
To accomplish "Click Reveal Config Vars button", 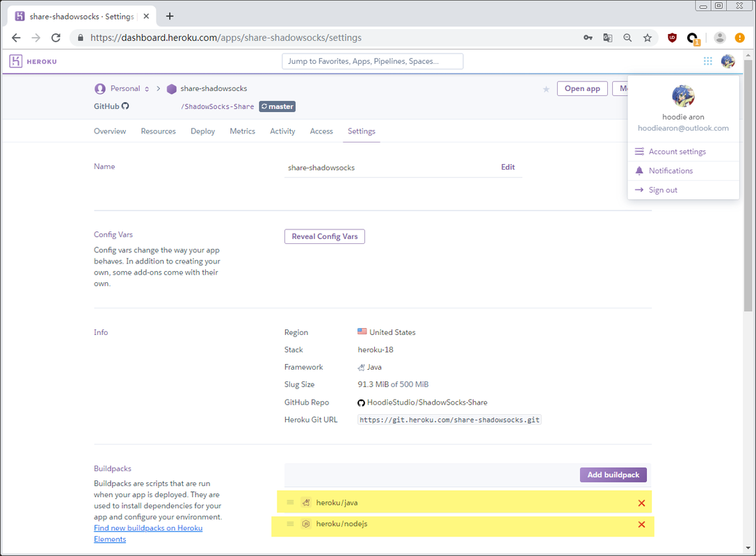I will (325, 236).
